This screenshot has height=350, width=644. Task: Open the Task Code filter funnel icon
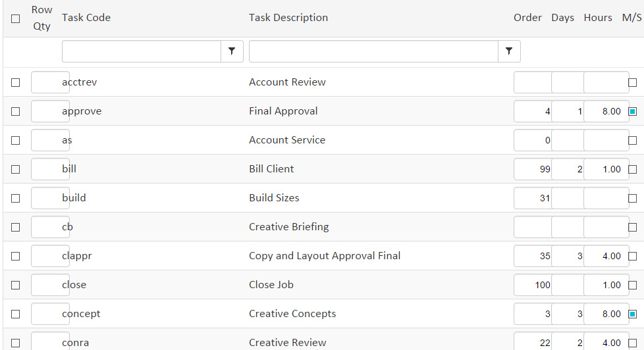click(232, 51)
